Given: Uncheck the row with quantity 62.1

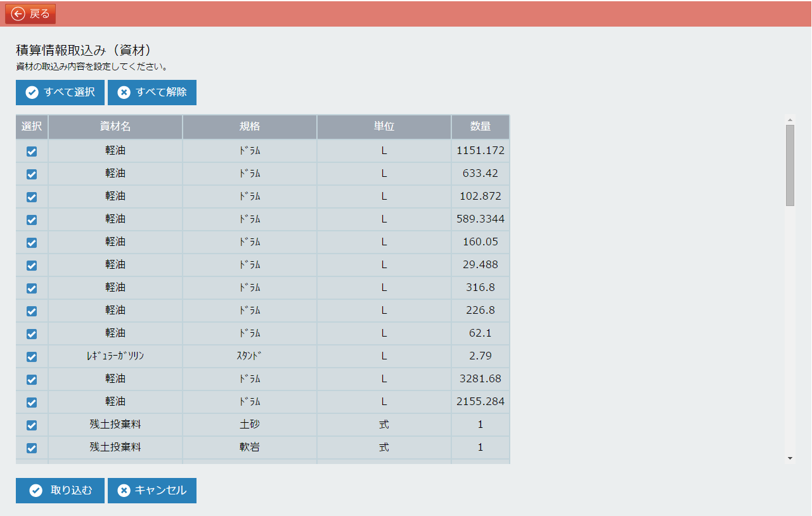Looking at the screenshot, I should (32, 334).
